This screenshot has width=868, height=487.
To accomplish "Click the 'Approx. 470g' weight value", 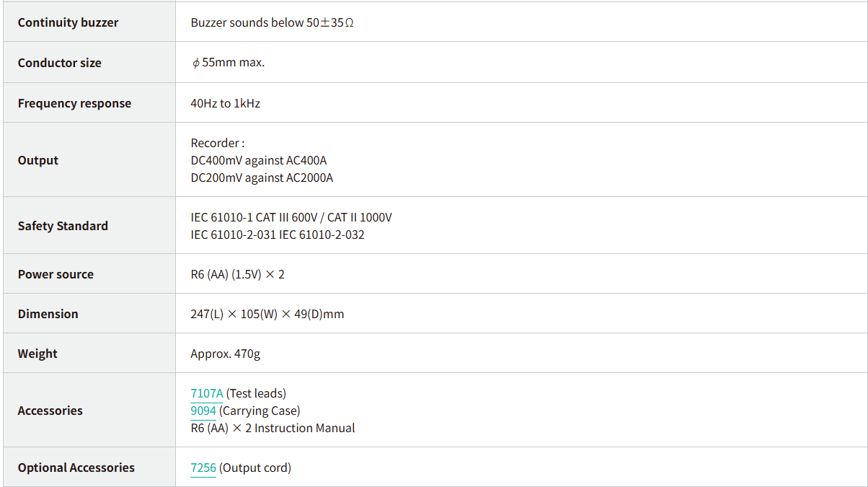I will pyautogui.click(x=224, y=354).
